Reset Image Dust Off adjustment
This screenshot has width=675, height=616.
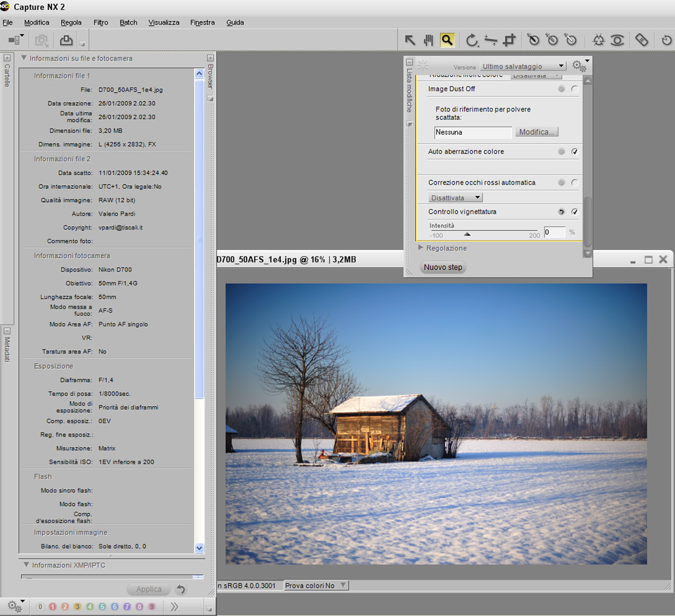[x=562, y=89]
